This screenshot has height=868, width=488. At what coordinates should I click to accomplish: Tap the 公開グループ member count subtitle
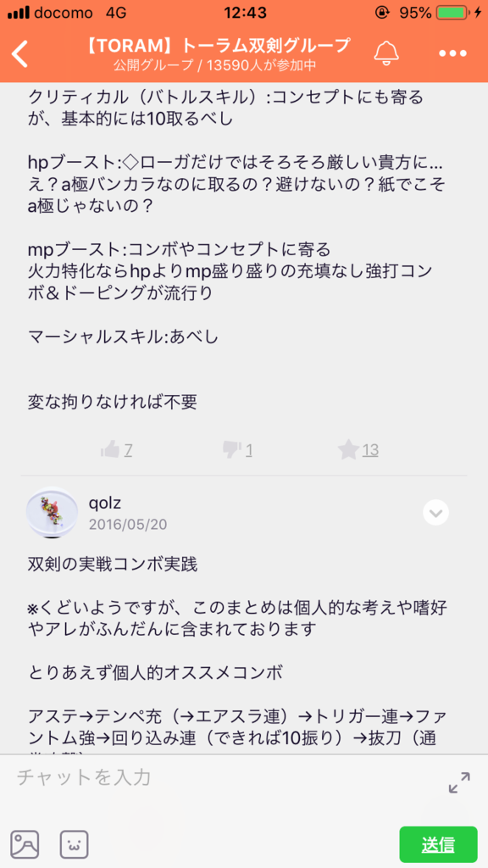[x=215, y=65]
